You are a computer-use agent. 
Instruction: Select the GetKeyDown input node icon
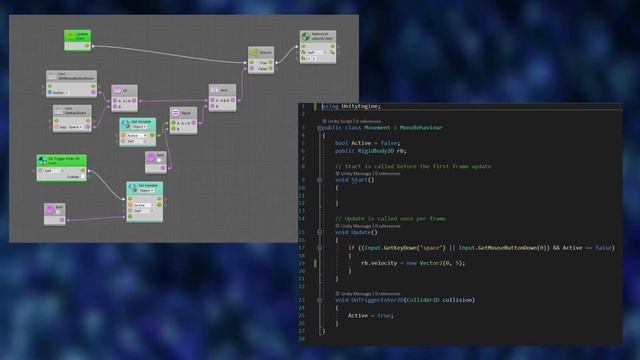pos(58,111)
